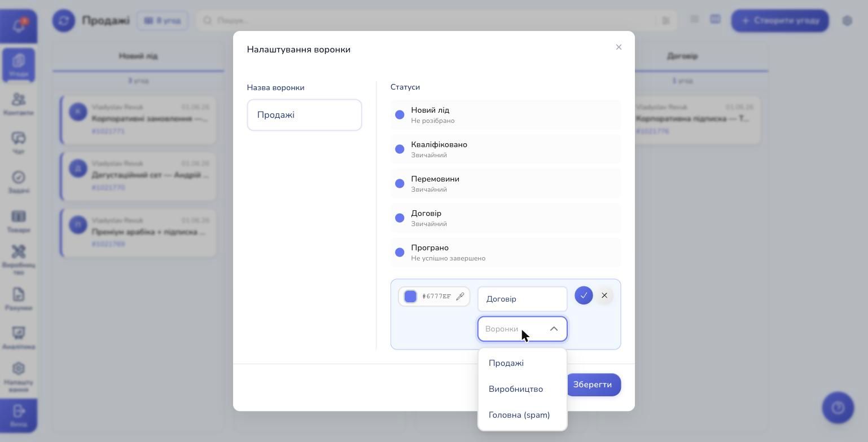The width and height of the screenshot is (868, 442).
Task: Click the color dot beside Перемовини
Action: pyautogui.click(x=400, y=184)
